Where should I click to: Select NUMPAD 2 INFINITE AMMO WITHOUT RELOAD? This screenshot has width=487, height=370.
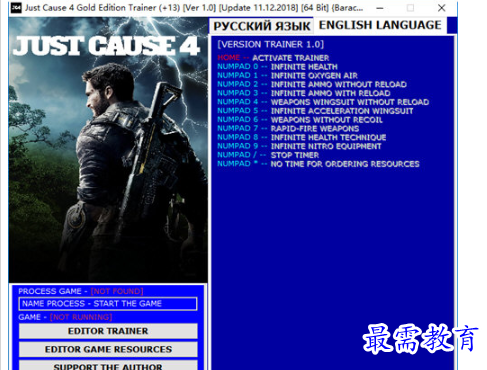pos(312,84)
